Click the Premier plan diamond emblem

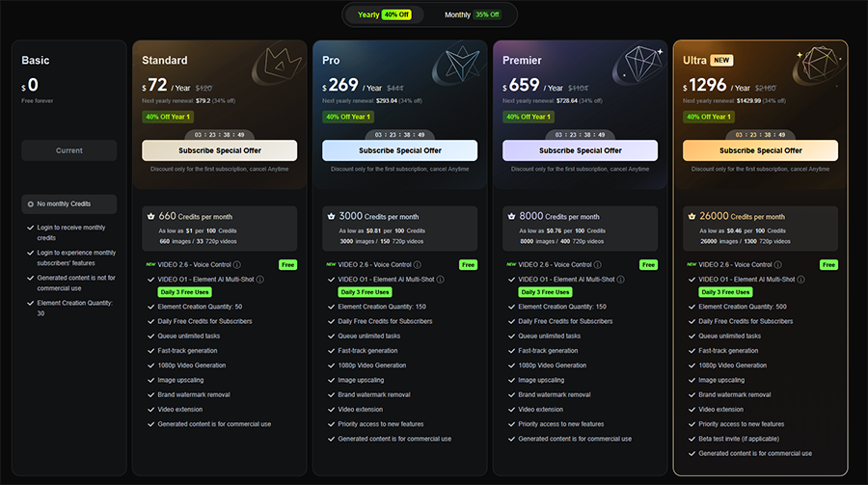640,65
